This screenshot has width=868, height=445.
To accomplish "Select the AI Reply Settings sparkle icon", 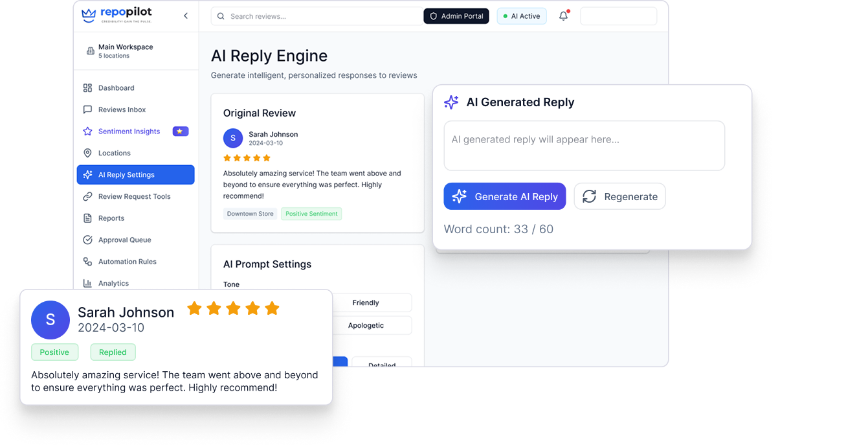I will [88, 174].
